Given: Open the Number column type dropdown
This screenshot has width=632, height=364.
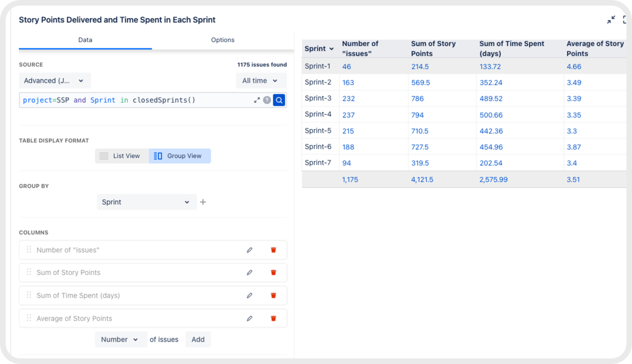Looking at the screenshot, I should click(x=121, y=339).
